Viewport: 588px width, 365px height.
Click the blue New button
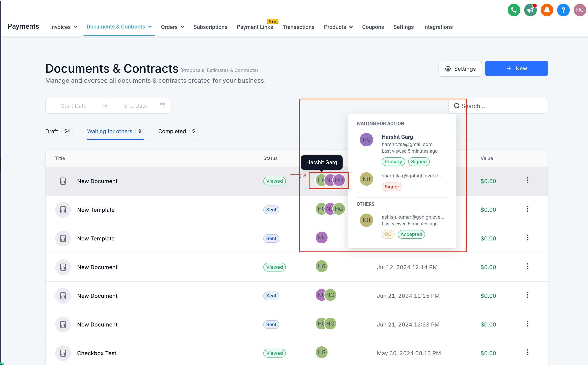coord(516,69)
